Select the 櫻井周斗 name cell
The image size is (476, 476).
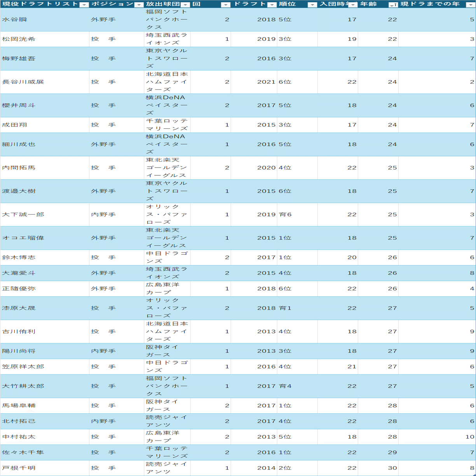[45, 105]
